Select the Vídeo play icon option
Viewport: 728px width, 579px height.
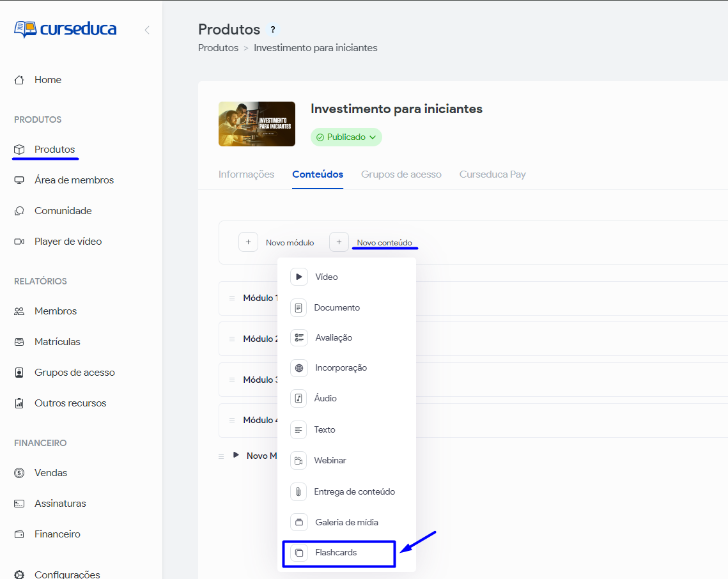[x=299, y=277]
